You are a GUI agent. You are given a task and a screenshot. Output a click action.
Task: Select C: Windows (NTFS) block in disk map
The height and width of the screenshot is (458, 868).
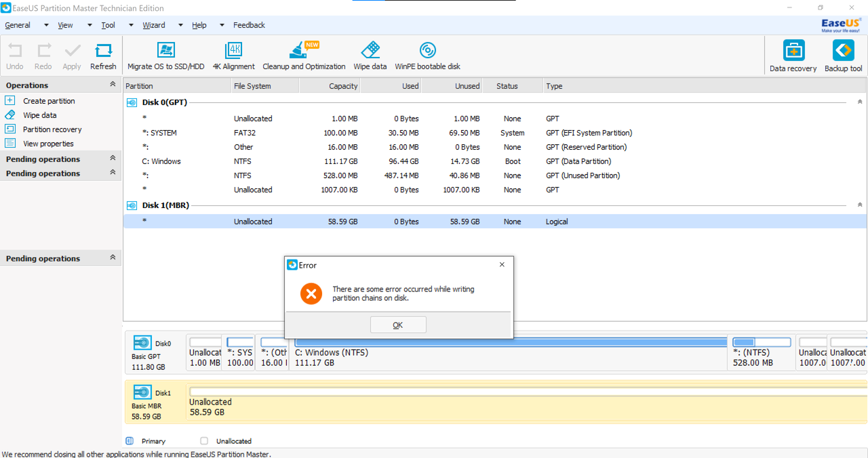(x=511, y=352)
